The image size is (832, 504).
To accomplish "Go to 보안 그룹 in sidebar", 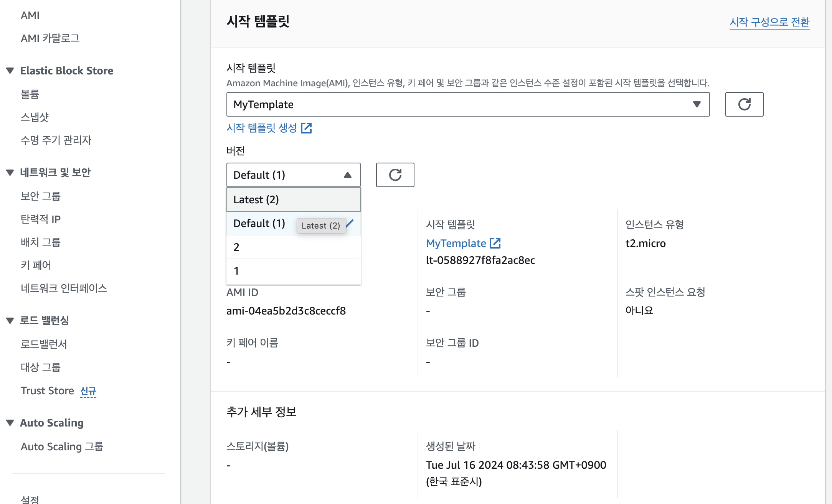I will pos(41,196).
